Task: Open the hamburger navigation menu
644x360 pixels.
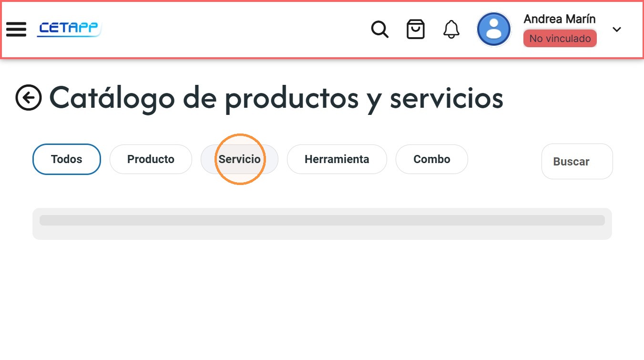Action: pos(16,29)
